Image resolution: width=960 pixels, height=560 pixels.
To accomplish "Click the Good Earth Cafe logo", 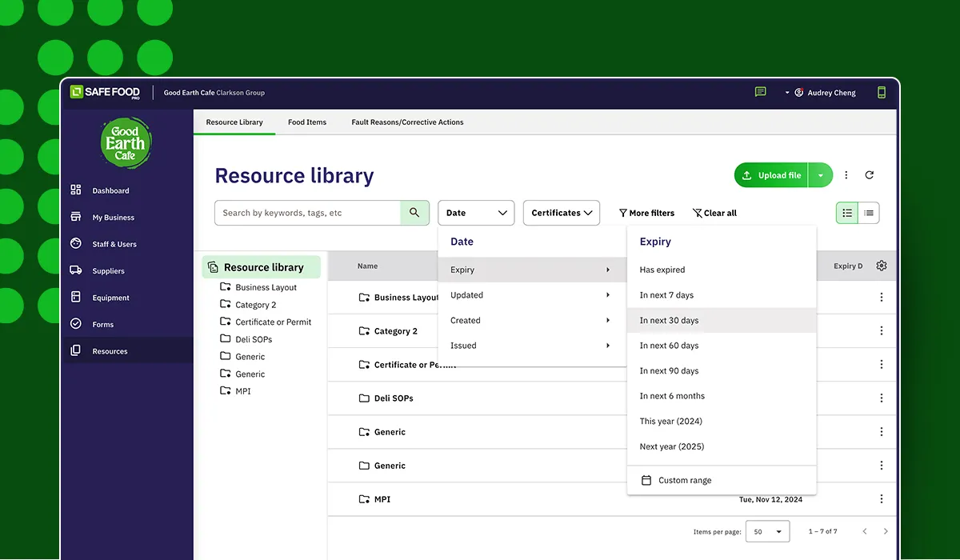I will click(126, 144).
